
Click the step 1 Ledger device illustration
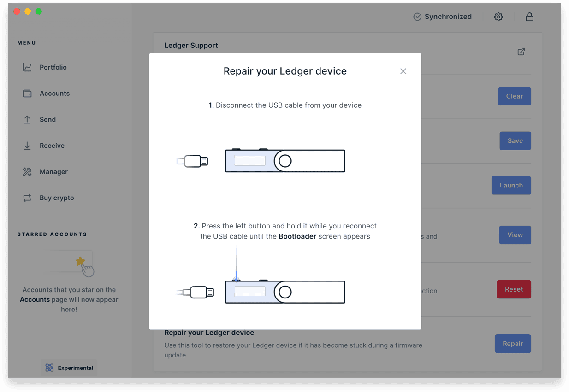(x=285, y=161)
